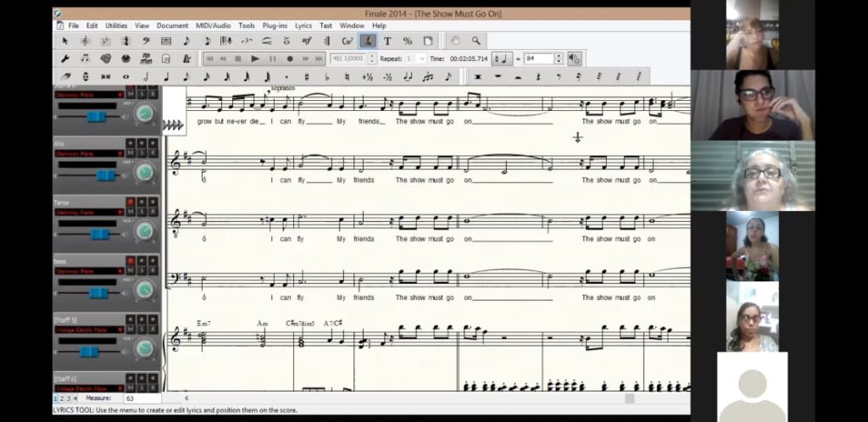The image size is (868, 422).
Task: Add the augmentation dot
Action: 287,77
